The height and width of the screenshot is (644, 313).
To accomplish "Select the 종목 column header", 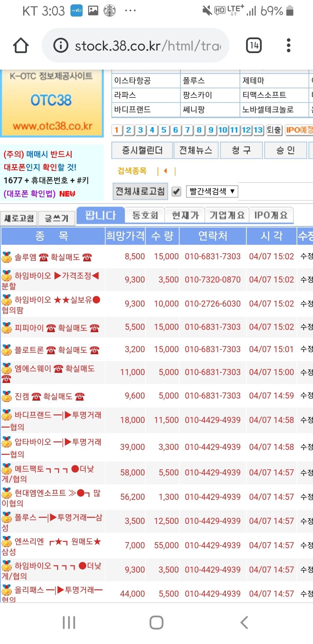I will 53,236.
